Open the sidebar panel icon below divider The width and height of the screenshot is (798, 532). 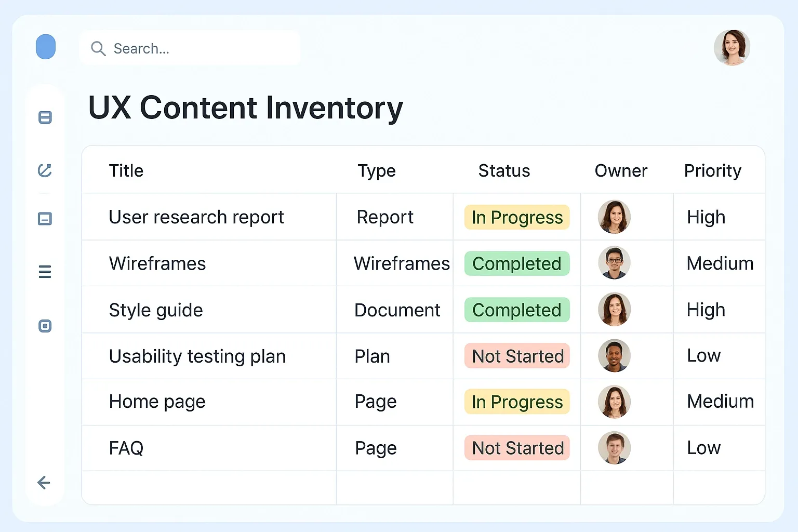(45, 219)
